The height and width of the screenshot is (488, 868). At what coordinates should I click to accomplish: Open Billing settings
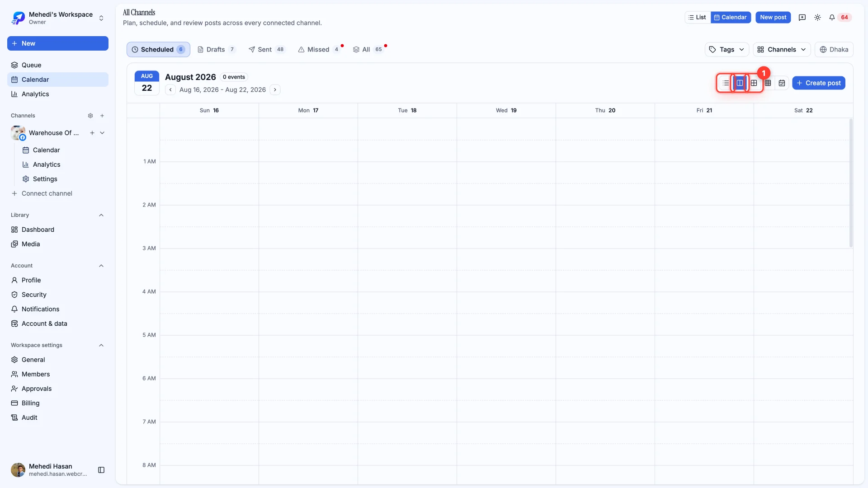click(58, 403)
